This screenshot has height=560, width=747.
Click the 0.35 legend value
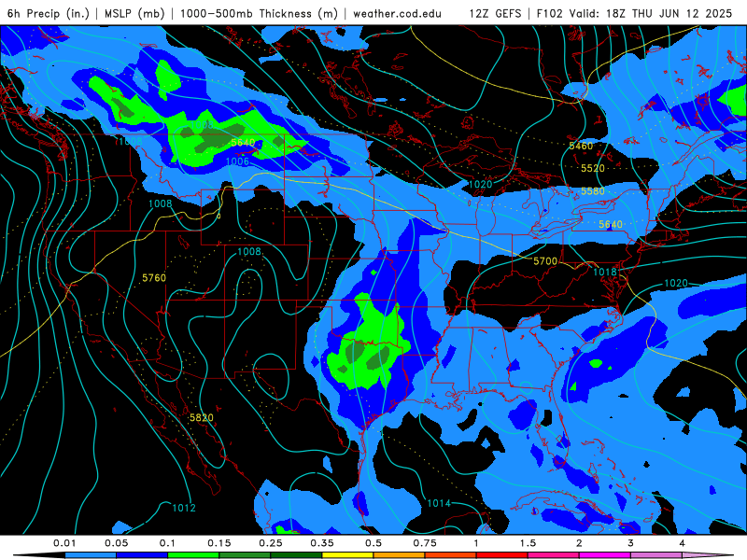point(322,543)
